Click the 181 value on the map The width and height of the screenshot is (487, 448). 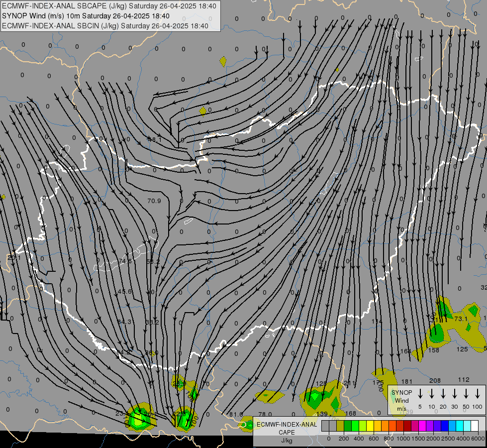tap(407, 381)
